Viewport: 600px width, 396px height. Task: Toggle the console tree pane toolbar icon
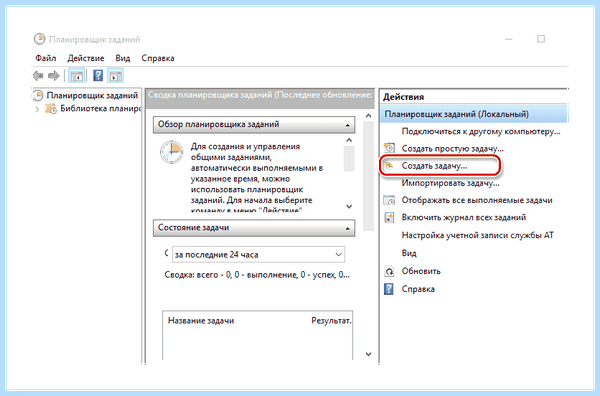pyautogui.click(x=76, y=76)
